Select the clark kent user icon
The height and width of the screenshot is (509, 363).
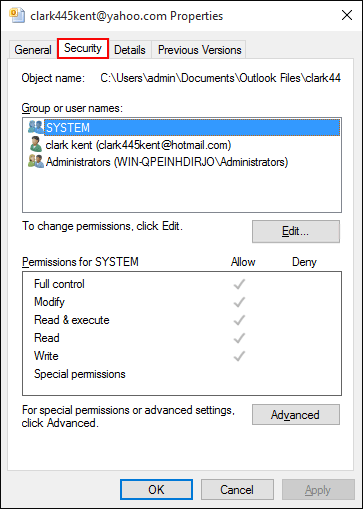[36, 144]
